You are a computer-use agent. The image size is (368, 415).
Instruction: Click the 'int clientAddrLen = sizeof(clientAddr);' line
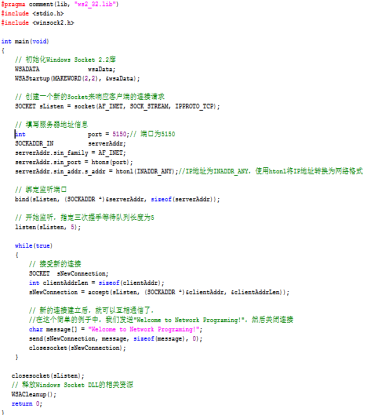click(x=97, y=283)
